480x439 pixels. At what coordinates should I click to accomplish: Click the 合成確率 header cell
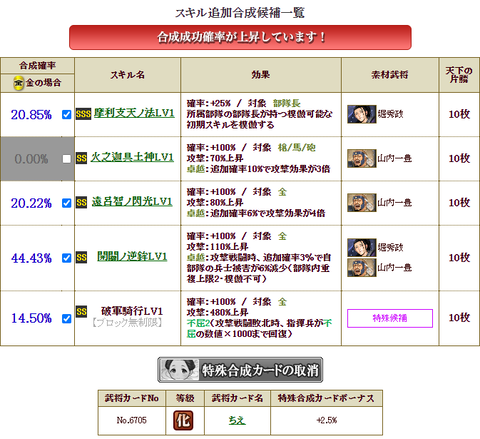click(37, 65)
